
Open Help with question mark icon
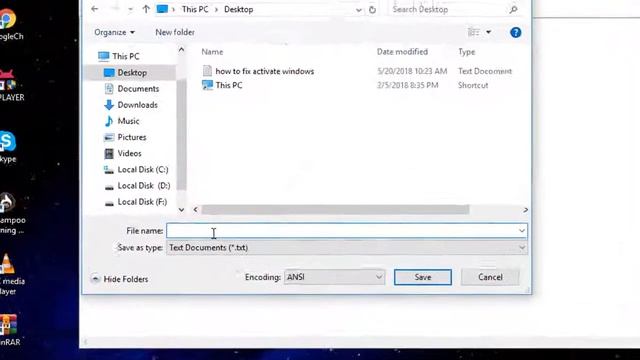[516, 32]
